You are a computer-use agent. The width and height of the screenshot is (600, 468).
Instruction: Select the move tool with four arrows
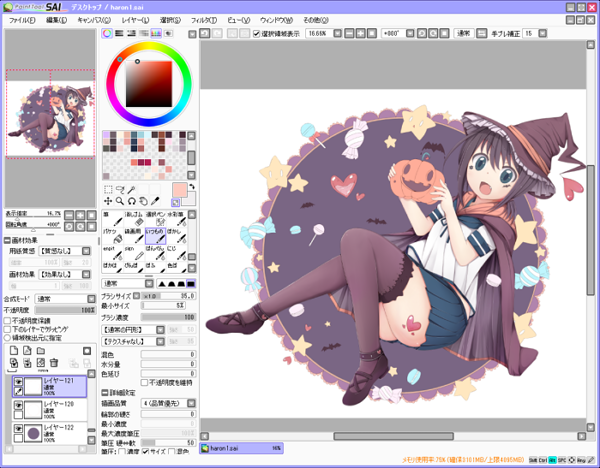[x=108, y=201]
